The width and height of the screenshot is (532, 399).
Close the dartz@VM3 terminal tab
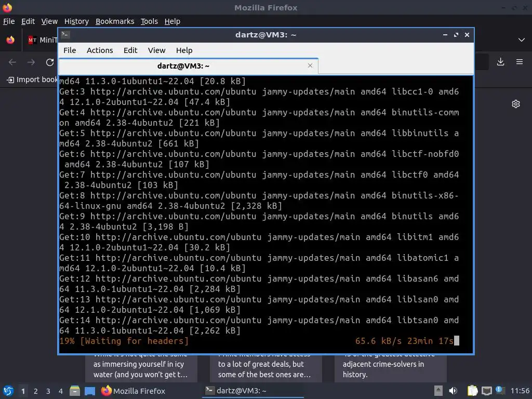click(x=310, y=65)
